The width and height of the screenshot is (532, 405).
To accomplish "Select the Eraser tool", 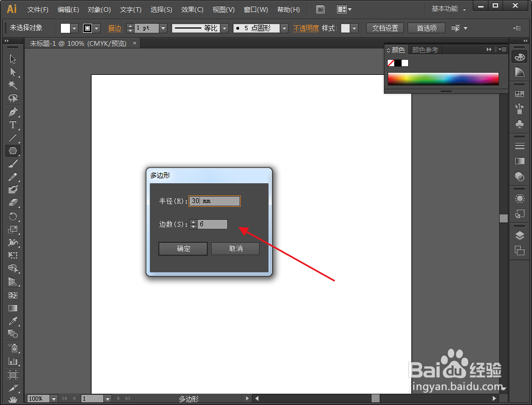I will (x=13, y=202).
